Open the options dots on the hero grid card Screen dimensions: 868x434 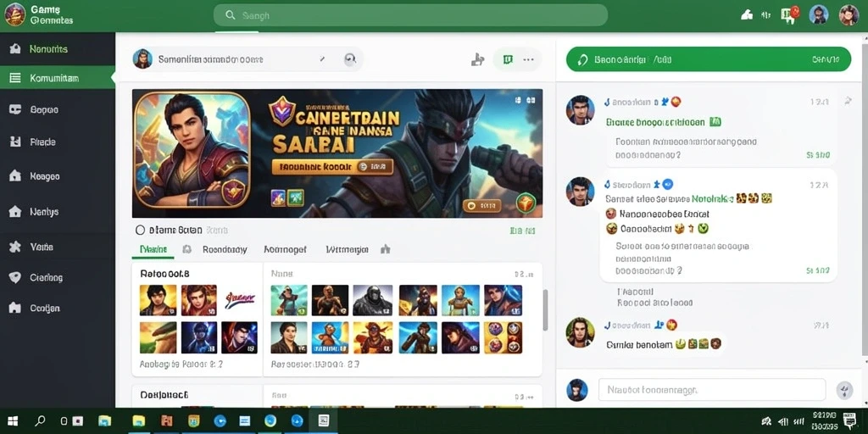coord(523,274)
